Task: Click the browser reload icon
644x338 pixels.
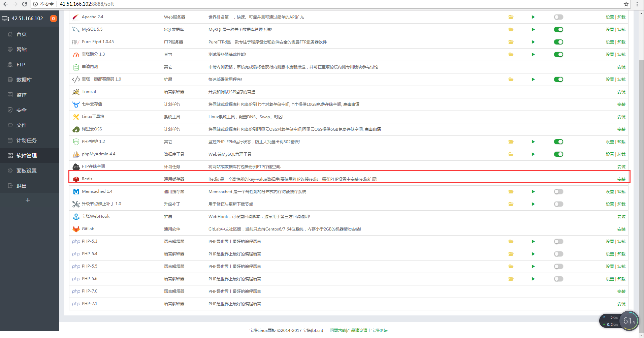Action: tap(25, 4)
